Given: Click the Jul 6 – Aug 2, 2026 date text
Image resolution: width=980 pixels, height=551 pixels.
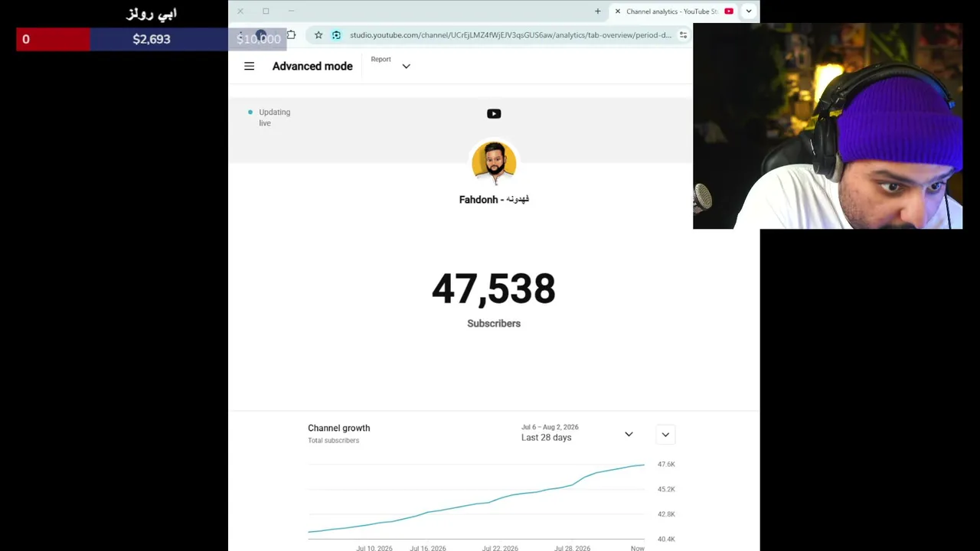Looking at the screenshot, I should point(550,427).
